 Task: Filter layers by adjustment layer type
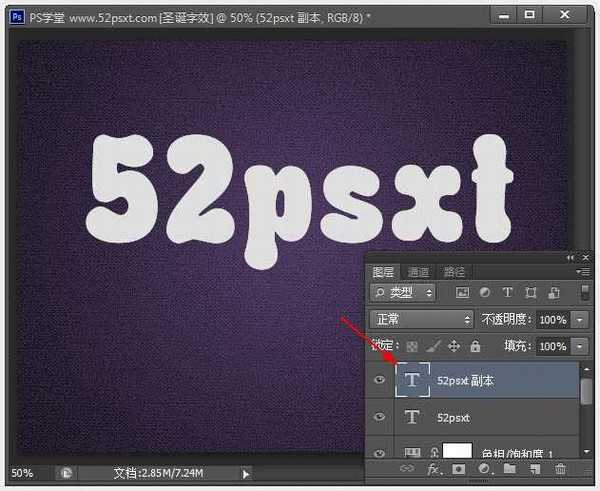pos(484,293)
